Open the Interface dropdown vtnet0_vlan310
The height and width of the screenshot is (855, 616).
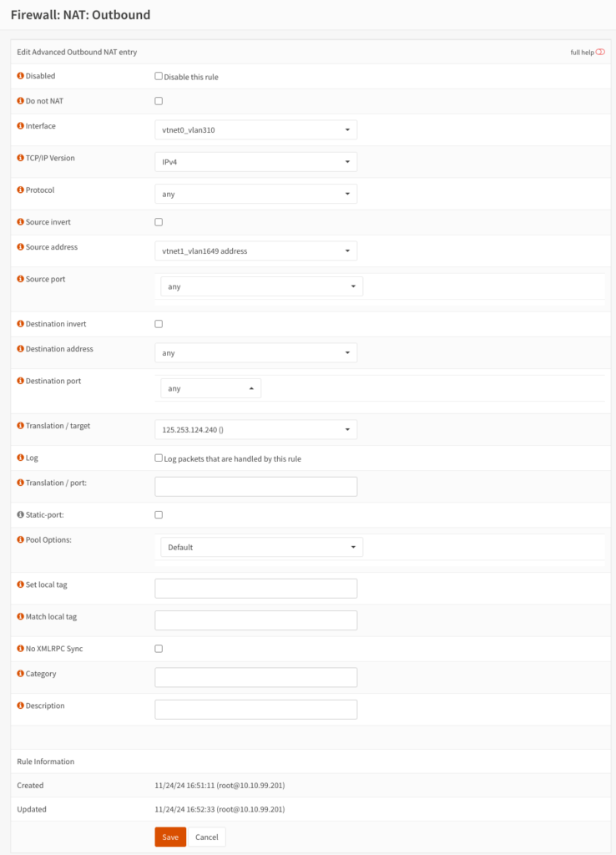point(255,129)
